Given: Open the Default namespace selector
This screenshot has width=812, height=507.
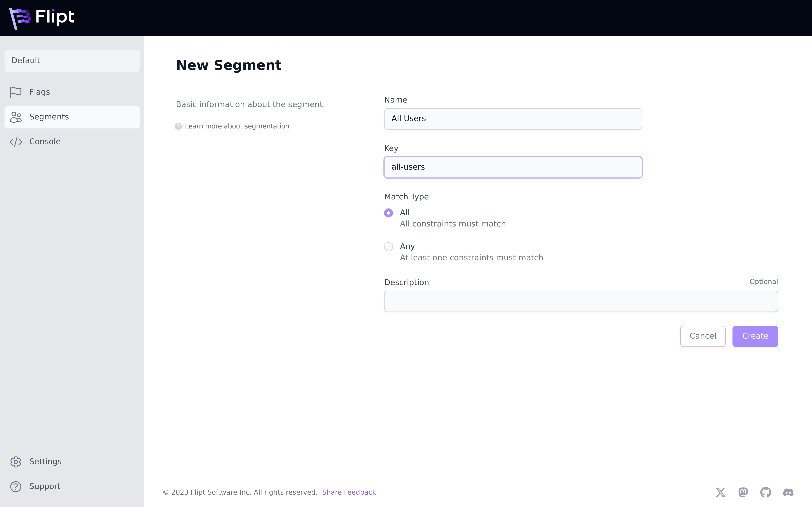Looking at the screenshot, I should 72,61.
